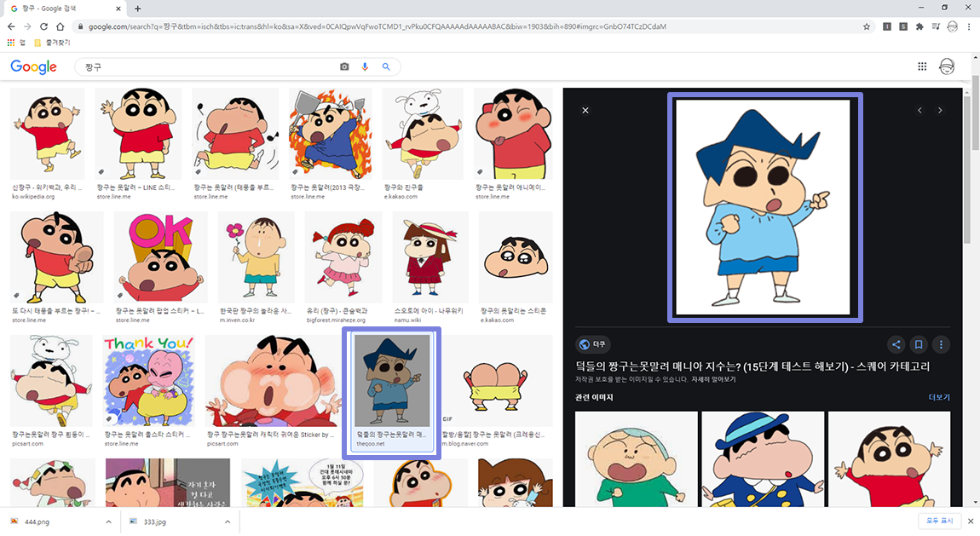Open the 짱구는 못말려(2013 극장 fire image result
The width and height of the screenshot is (980, 536).
[331, 134]
